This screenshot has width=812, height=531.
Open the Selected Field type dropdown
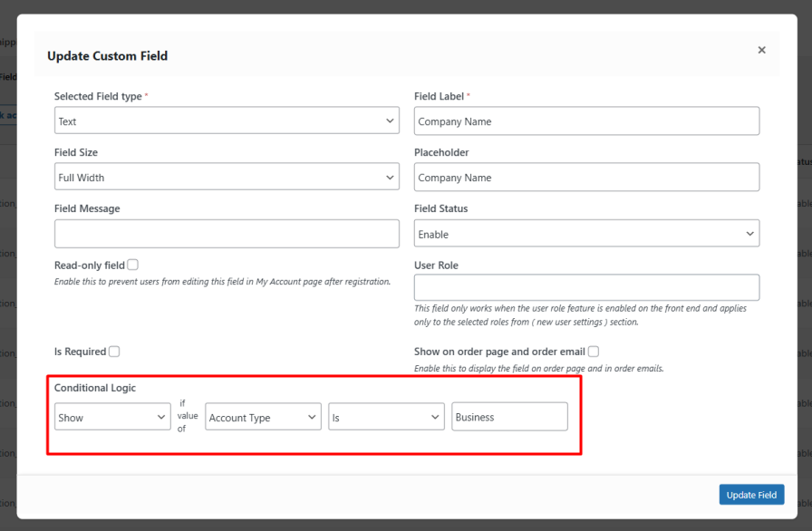point(227,120)
